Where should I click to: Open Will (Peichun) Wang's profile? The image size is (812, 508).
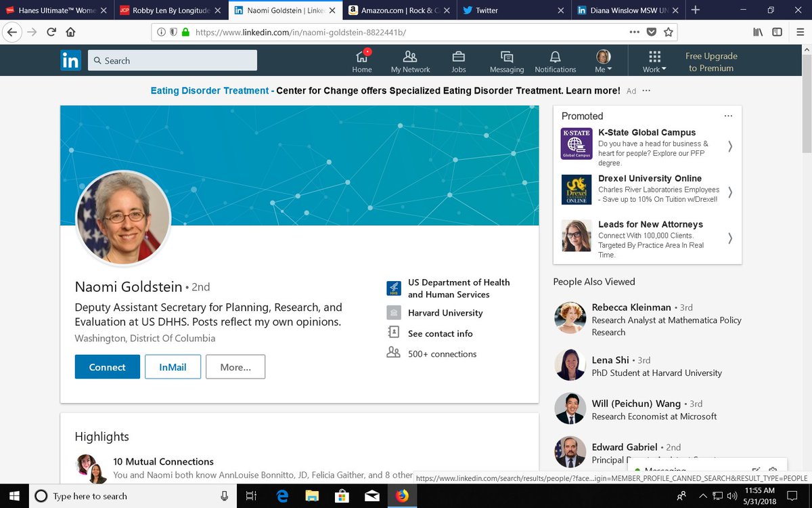click(636, 404)
